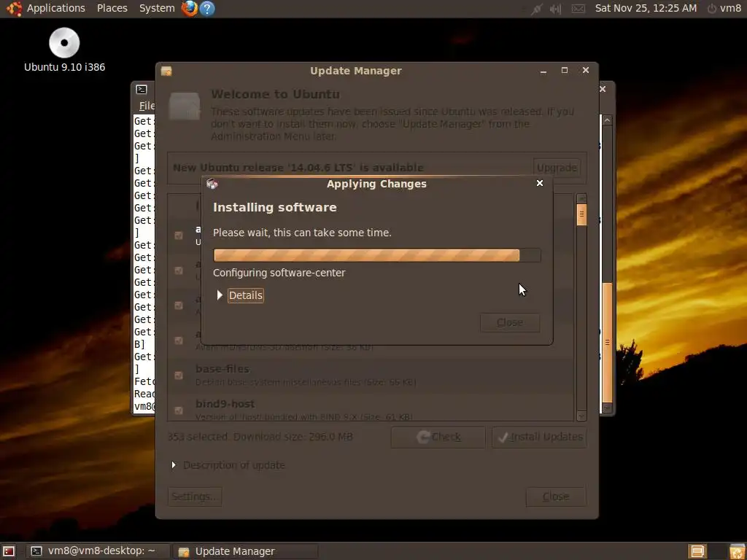Screen dimensions: 747x560
Task: Click the terminal scroll up arrow
Action: tap(607, 120)
